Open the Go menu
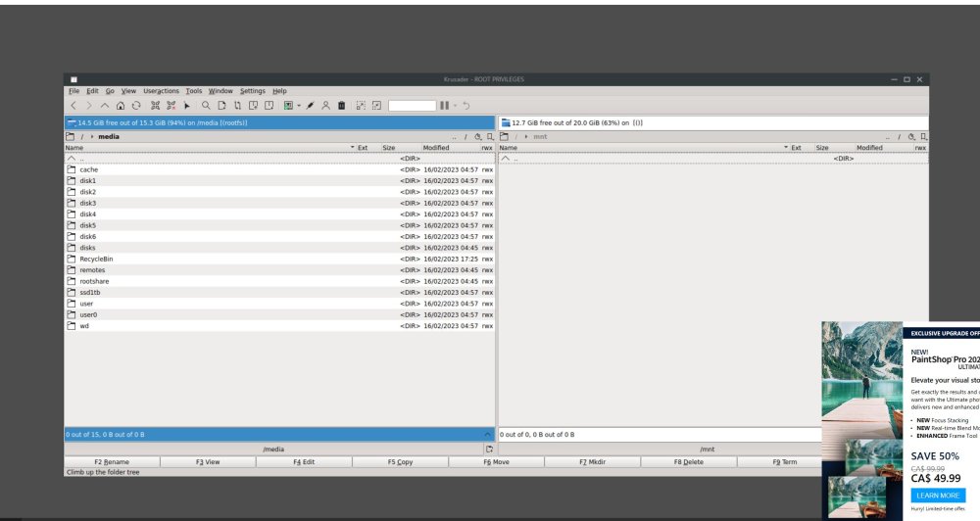The width and height of the screenshot is (980, 521). coord(110,90)
